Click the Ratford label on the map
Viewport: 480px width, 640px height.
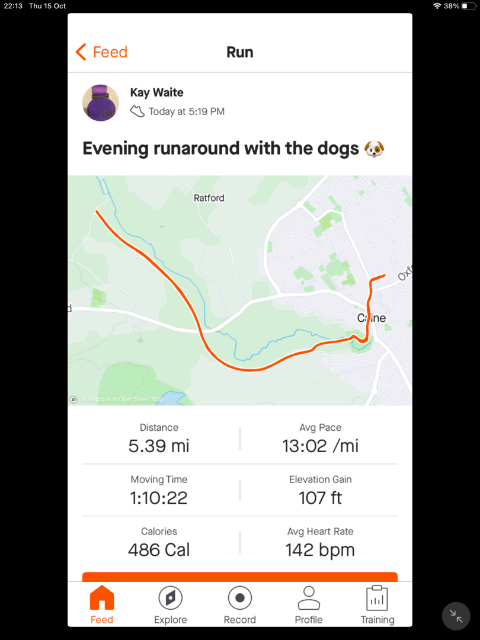209,198
